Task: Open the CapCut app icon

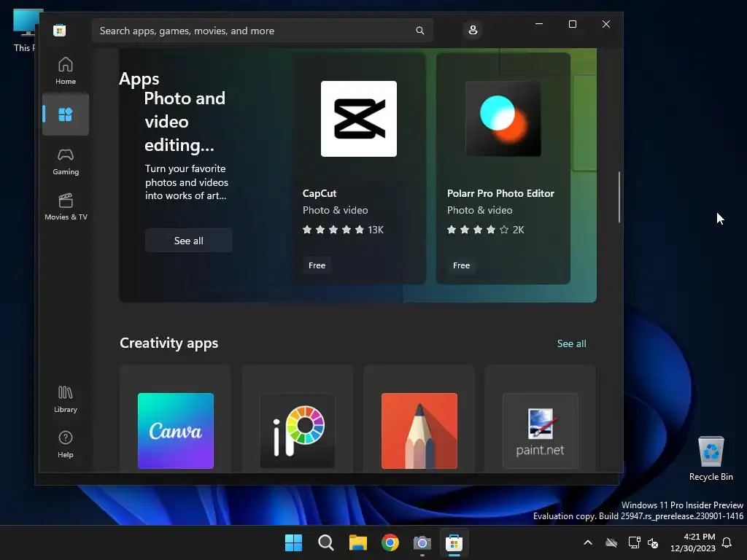Action: tap(359, 119)
